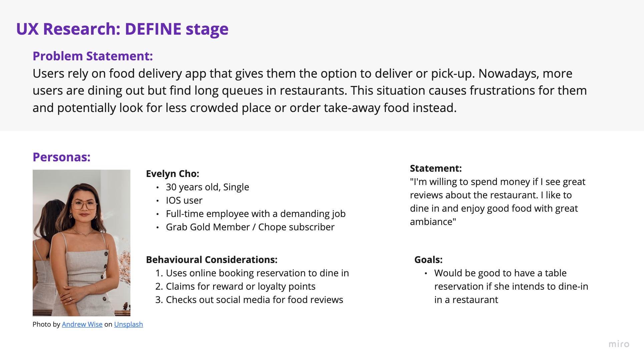Click the problem statement paragraph text
The width and height of the screenshot is (644, 362).
tap(309, 91)
